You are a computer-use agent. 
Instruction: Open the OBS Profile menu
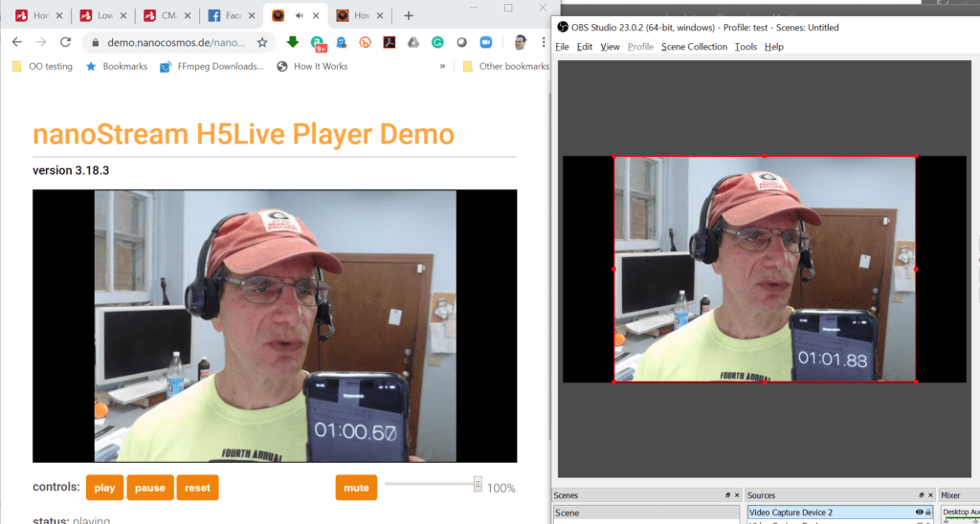[x=640, y=47]
